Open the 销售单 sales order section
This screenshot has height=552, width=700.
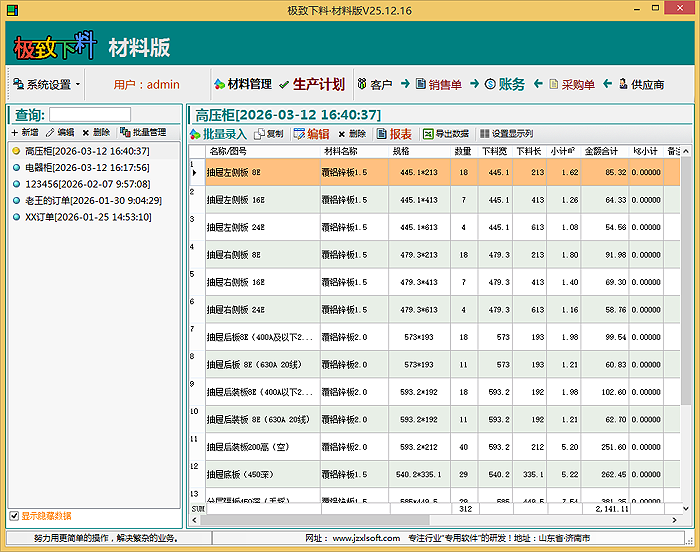point(438,85)
